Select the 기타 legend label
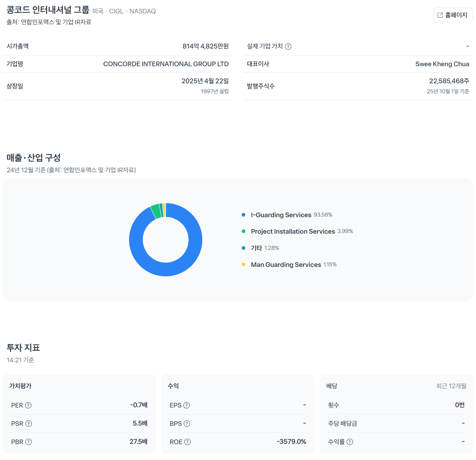 [256, 248]
